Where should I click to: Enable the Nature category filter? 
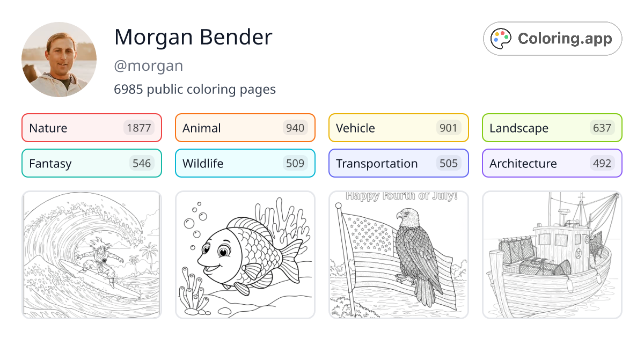click(x=91, y=128)
